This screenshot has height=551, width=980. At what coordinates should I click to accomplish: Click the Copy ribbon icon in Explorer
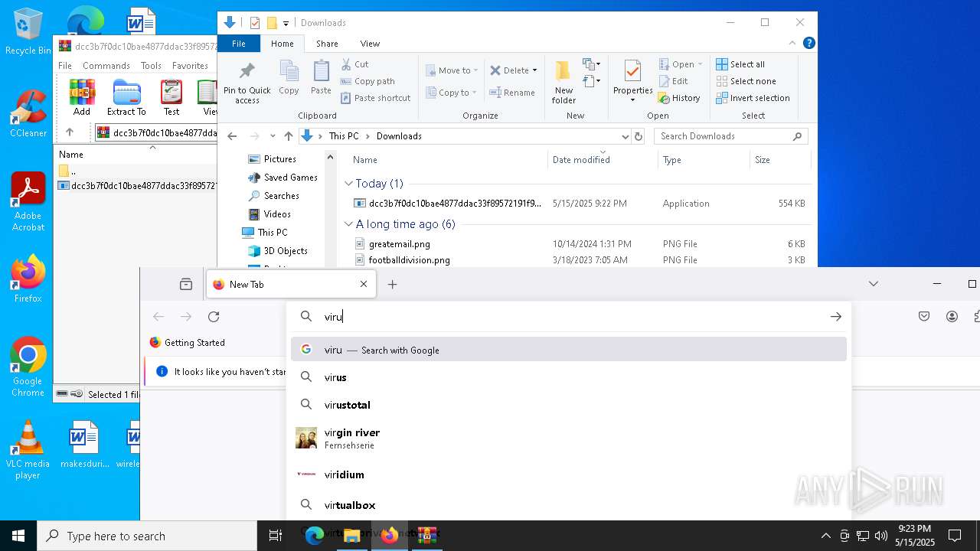pos(289,77)
